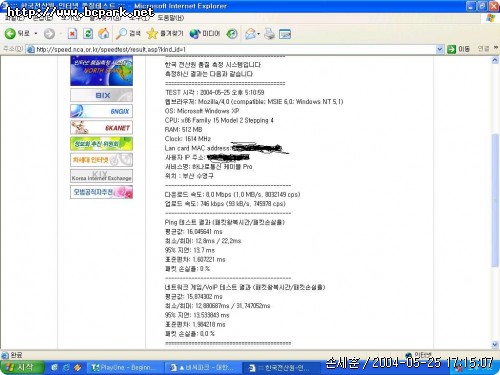Click the 'TEST 시각 : 2004-05-25' line
The width and height of the screenshot is (500, 375).
214,92
